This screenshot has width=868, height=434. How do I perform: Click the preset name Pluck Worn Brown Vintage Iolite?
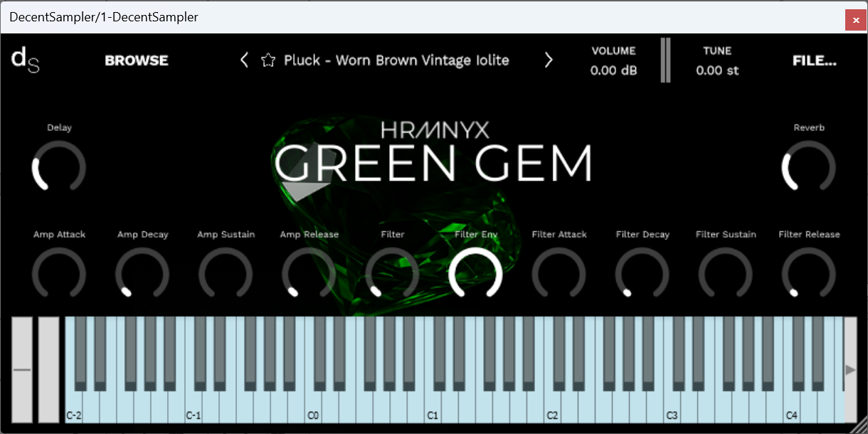pos(396,60)
